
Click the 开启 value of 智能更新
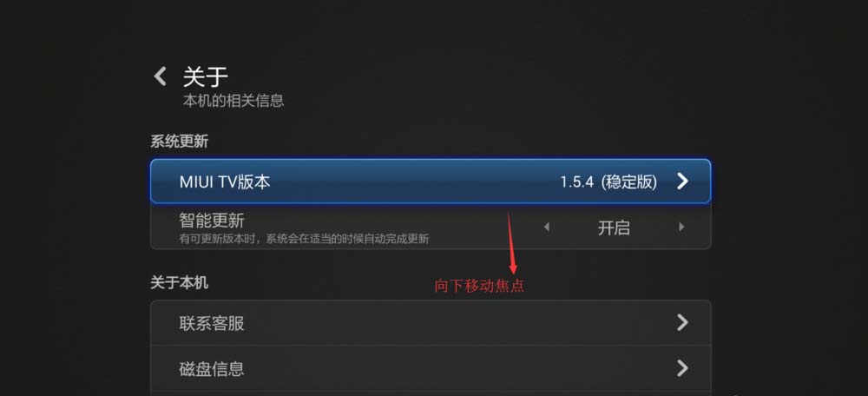[x=614, y=228]
